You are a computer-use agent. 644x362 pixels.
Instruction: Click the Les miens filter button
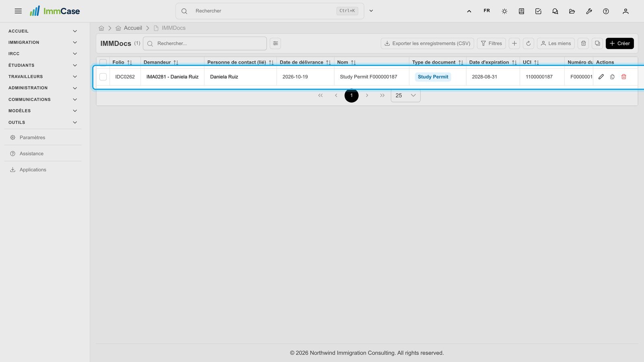coord(555,43)
